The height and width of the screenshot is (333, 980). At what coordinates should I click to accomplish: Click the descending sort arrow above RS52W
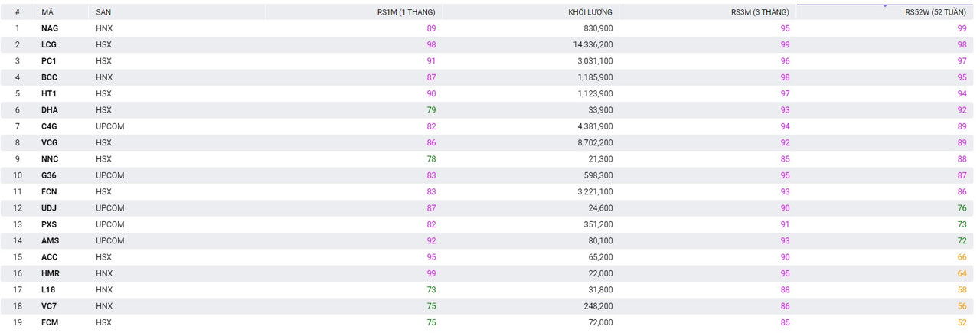point(885,6)
